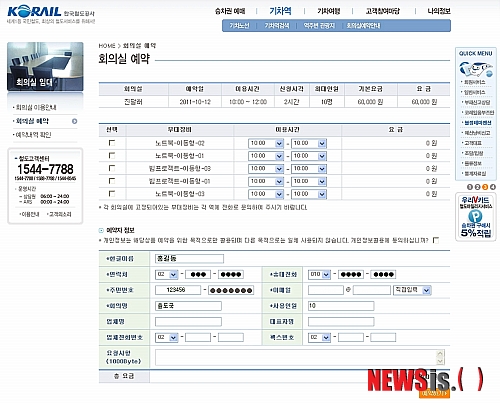Click the Quick Menu mascot image
Screen dimensions: 500x404
(x=476, y=69)
